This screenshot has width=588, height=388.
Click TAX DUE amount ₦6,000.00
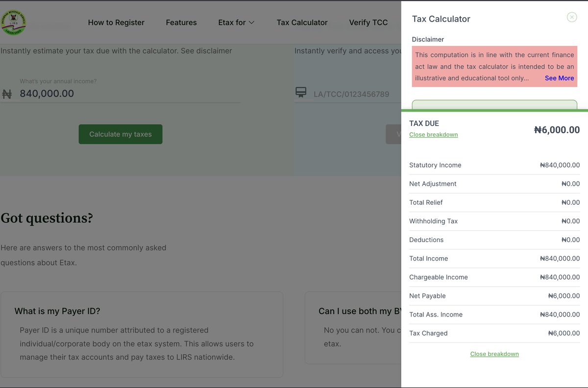click(x=557, y=130)
